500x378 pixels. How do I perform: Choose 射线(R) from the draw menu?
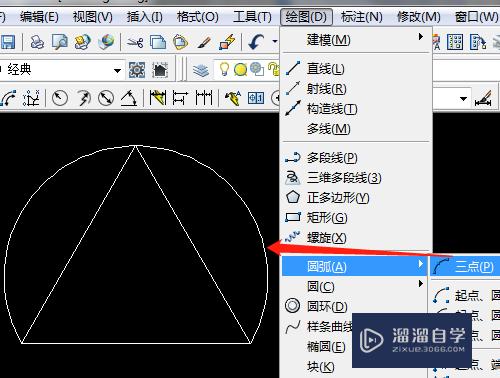[x=356, y=89]
